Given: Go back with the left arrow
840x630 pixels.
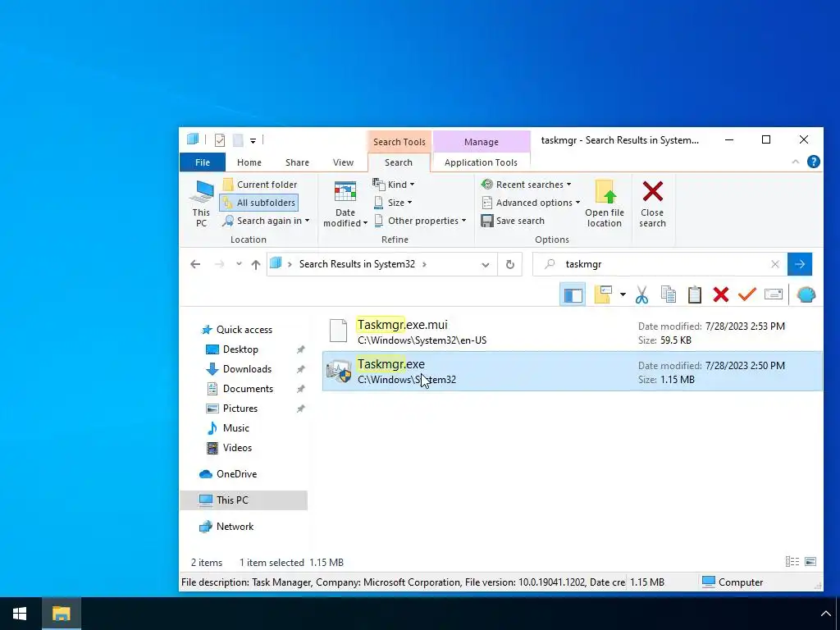Looking at the screenshot, I should click(x=195, y=264).
